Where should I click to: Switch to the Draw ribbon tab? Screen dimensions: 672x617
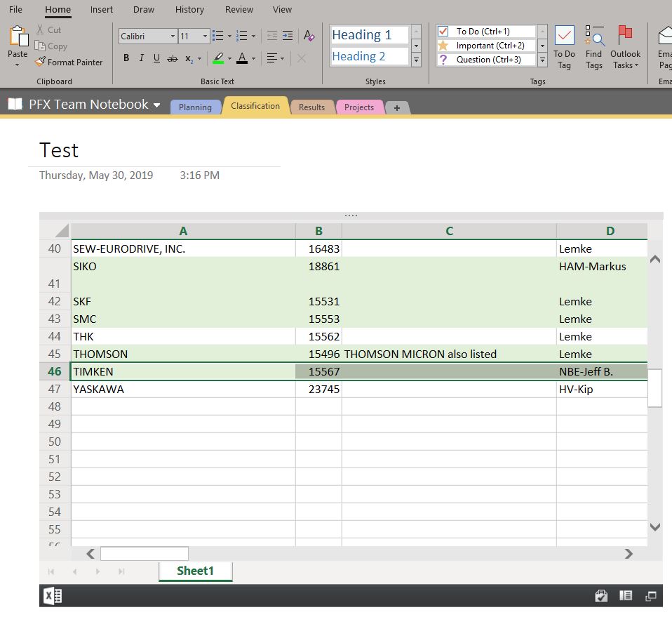(x=144, y=9)
